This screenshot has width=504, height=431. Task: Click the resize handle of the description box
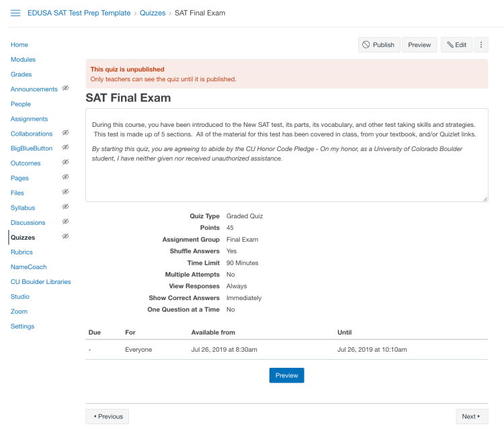485,199
